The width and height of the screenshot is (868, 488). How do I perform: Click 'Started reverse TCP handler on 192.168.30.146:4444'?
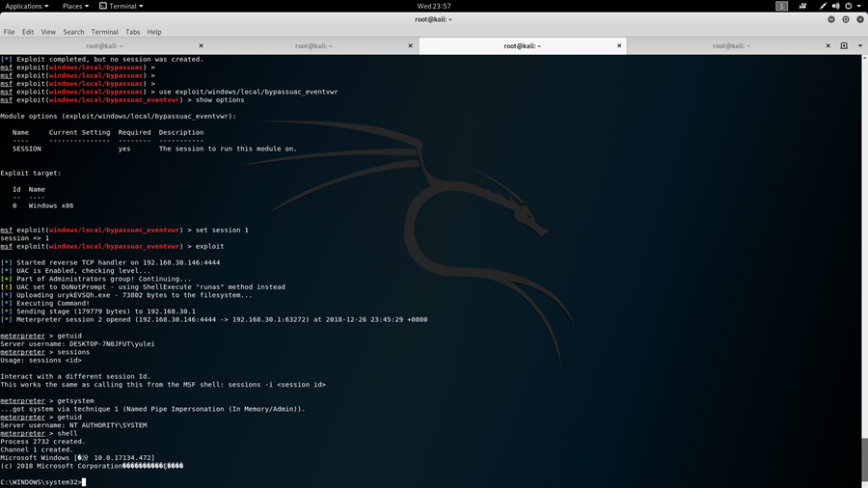point(110,263)
